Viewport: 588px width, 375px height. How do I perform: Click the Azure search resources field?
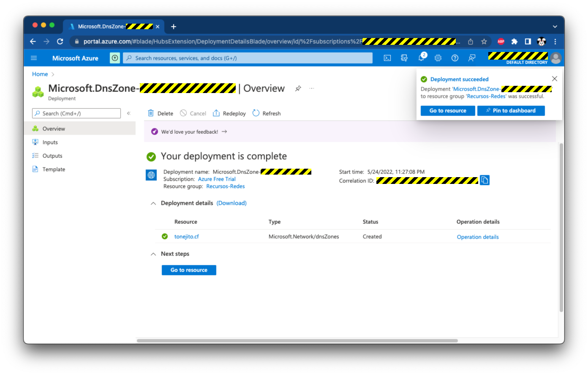248,58
